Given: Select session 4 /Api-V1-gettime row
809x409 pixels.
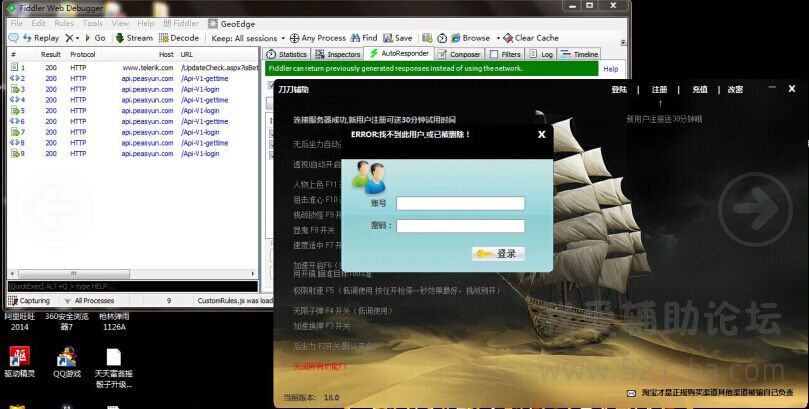Looking at the screenshot, I should [133, 100].
